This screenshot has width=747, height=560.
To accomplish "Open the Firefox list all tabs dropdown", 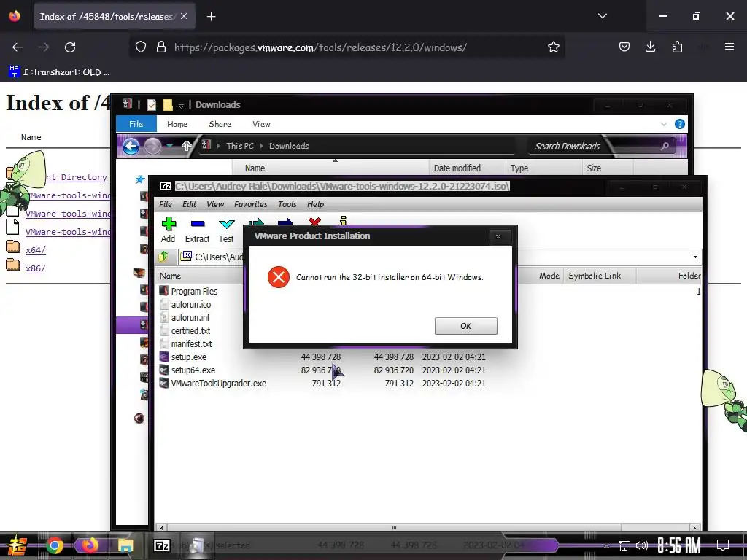I will point(602,16).
